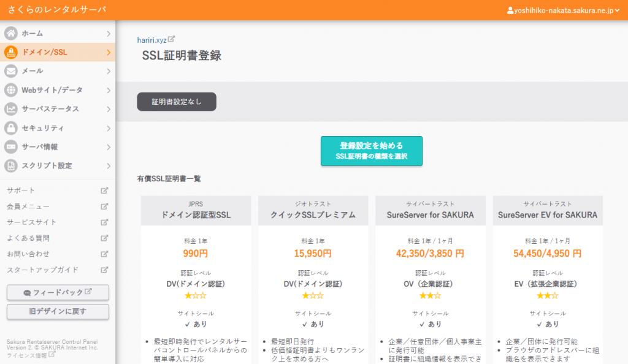The image size is (628, 364).
Task: Expand the セキュリティ chevron
Action: 109,129
